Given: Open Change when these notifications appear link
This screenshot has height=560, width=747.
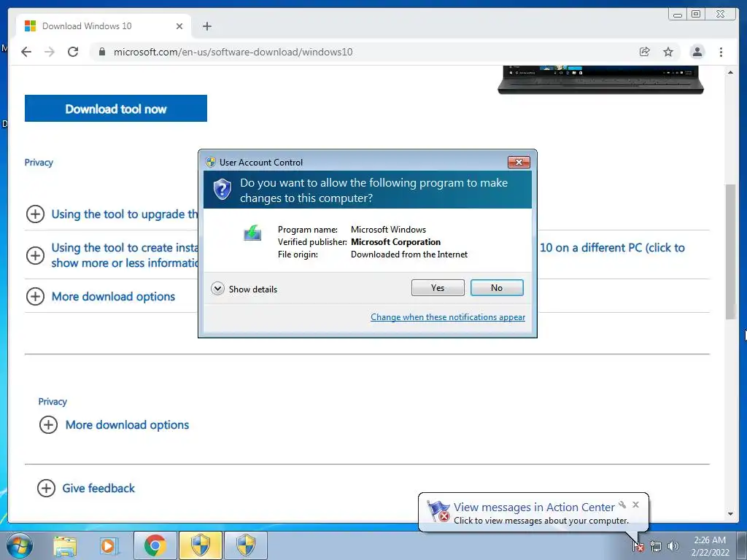Looking at the screenshot, I should click(448, 317).
